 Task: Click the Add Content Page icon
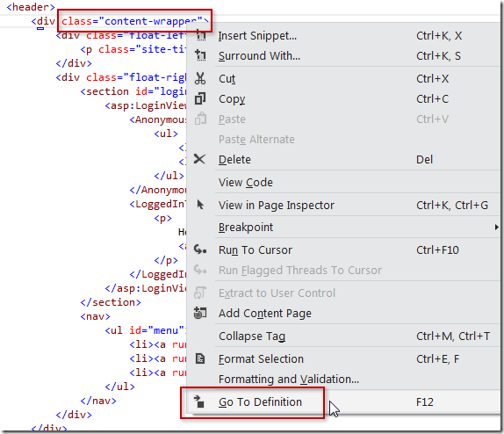coord(200,313)
